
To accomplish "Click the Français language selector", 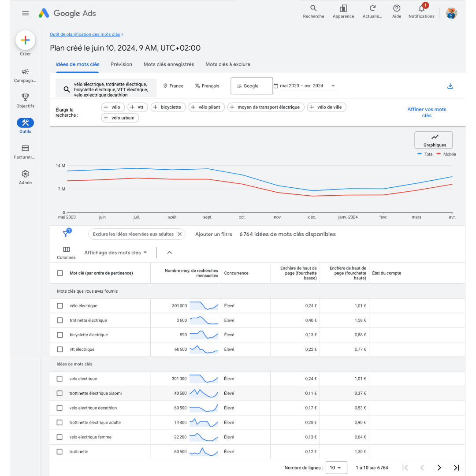I will point(207,86).
